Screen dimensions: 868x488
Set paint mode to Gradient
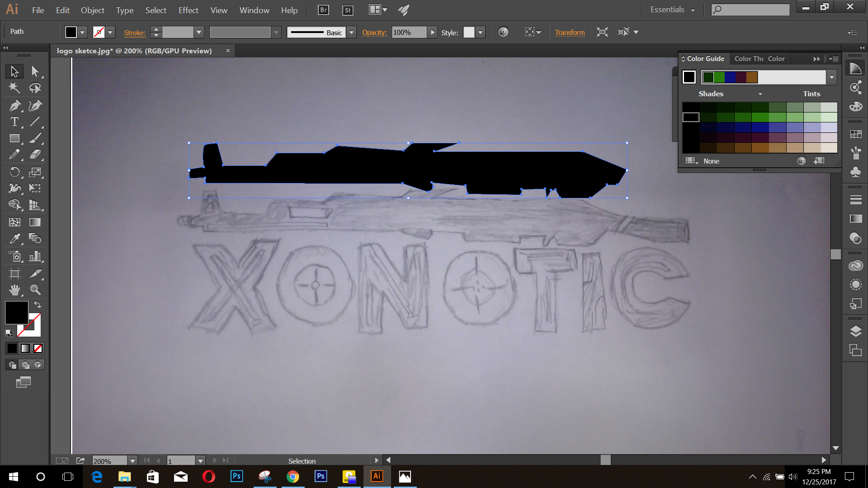point(25,348)
